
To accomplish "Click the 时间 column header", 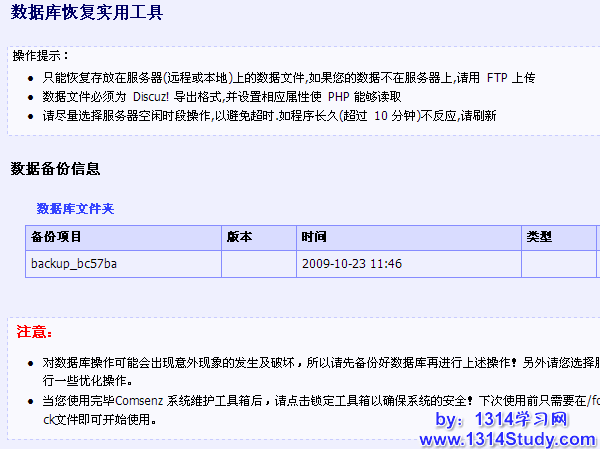I will [x=313, y=238].
